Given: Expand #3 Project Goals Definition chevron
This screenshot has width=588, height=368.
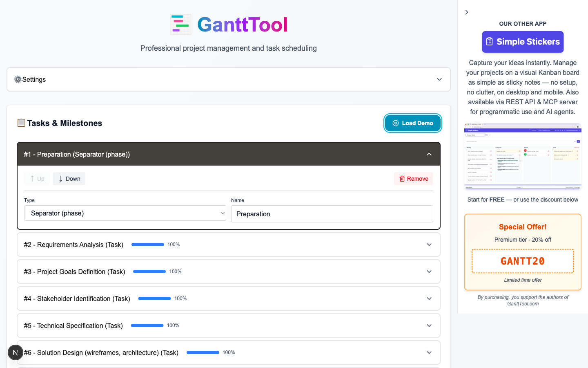Looking at the screenshot, I should (429, 272).
